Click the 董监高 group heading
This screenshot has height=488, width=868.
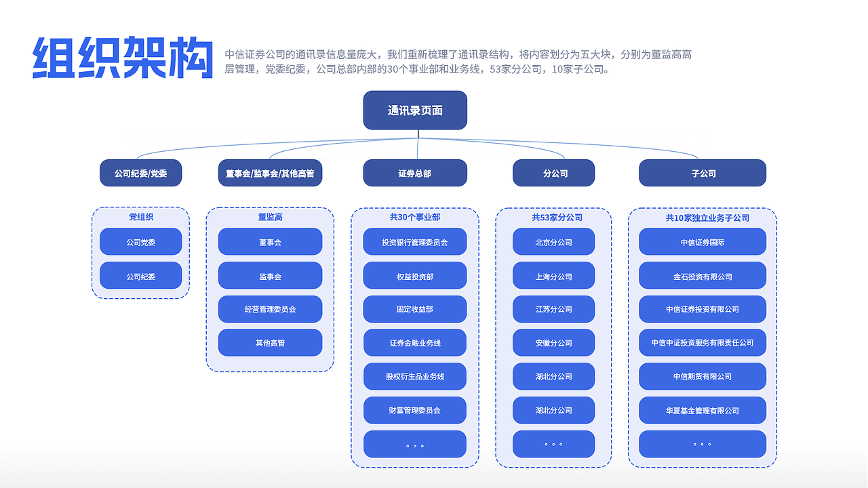pyautogui.click(x=270, y=217)
